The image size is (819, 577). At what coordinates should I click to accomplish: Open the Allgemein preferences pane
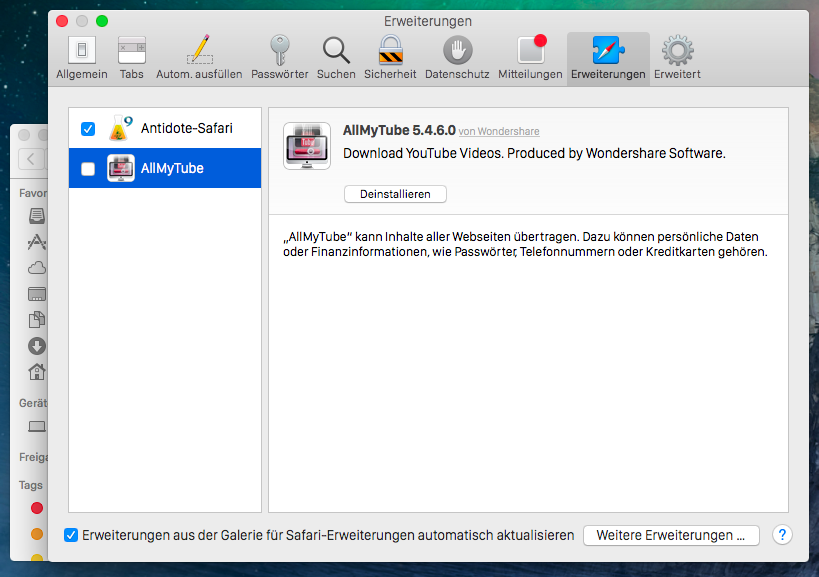[81, 57]
